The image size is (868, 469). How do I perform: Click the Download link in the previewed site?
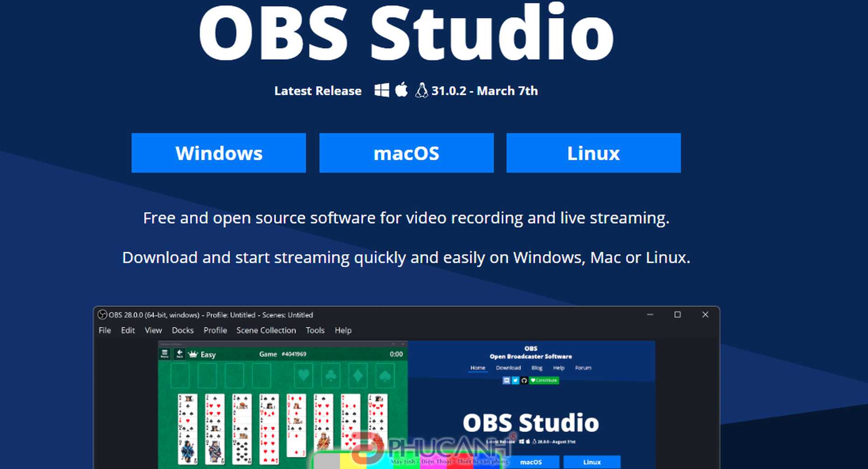click(508, 368)
